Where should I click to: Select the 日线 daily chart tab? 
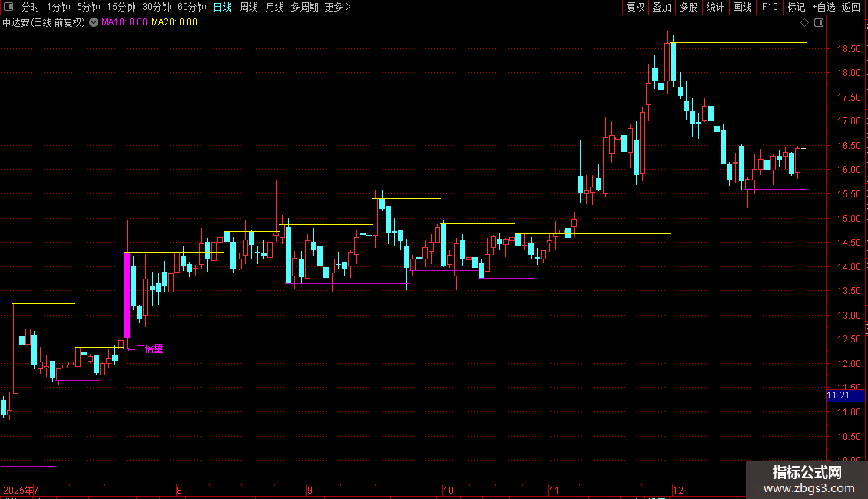pyautogui.click(x=223, y=7)
